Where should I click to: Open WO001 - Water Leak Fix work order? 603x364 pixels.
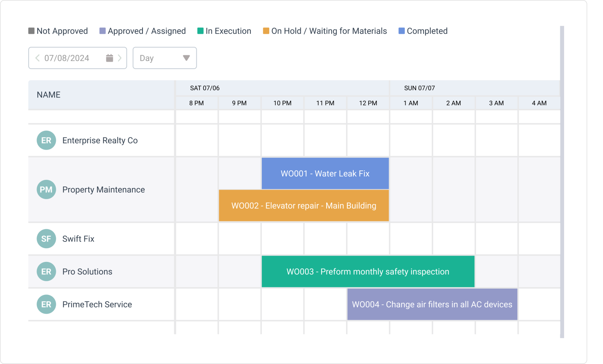point(325,173)
